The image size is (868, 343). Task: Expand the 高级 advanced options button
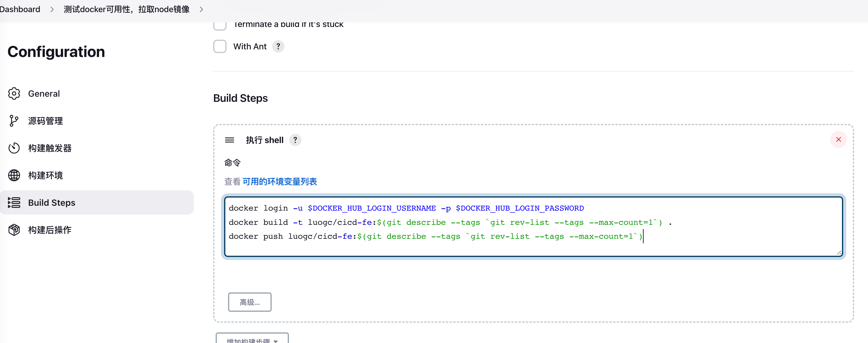[x=250, y=302]
